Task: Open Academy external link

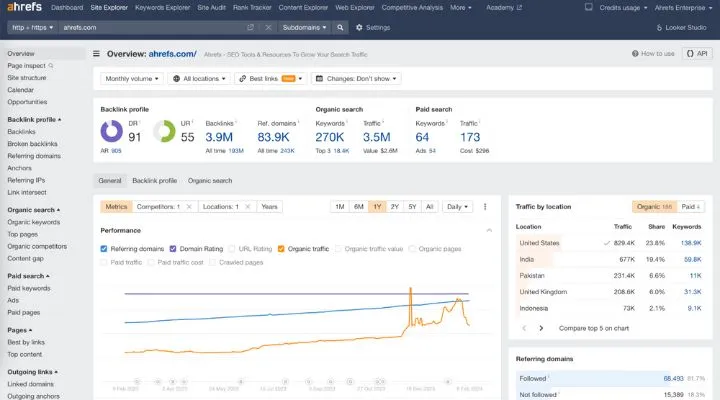Action: click(504, 7)
